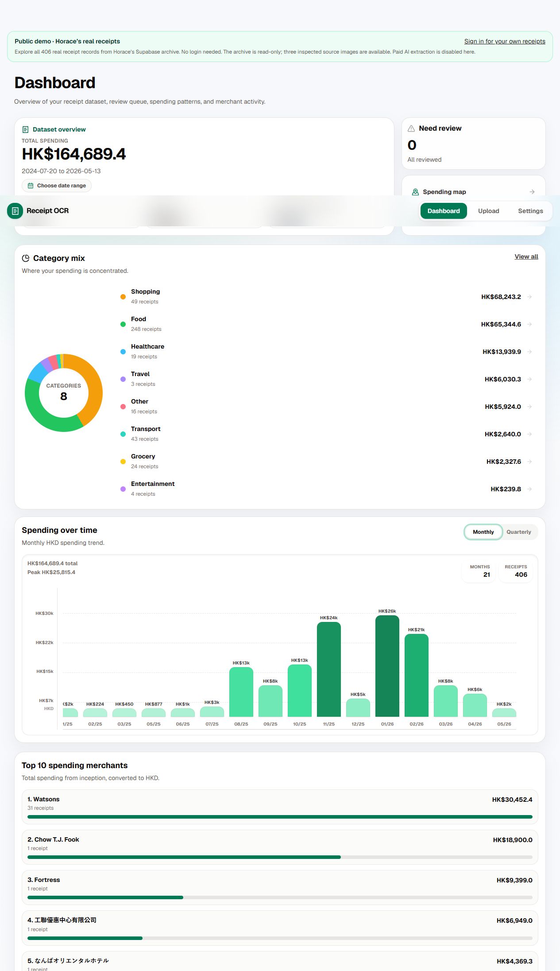Click Sign in for your own receipts

(x=505, y=41)
